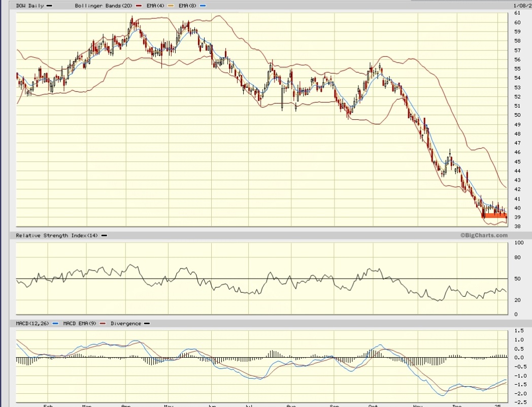This screenshot has height=407, width=532.
Task: Select the "MACD EMA(9)" legend label
Action: coord(80,324)
